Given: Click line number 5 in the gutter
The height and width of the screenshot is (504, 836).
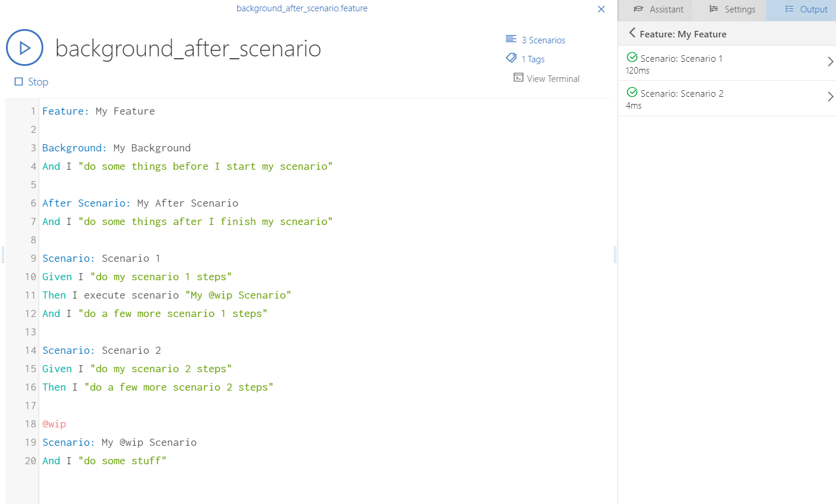Looking at the screenshot, I should click(x=33, y=185).
